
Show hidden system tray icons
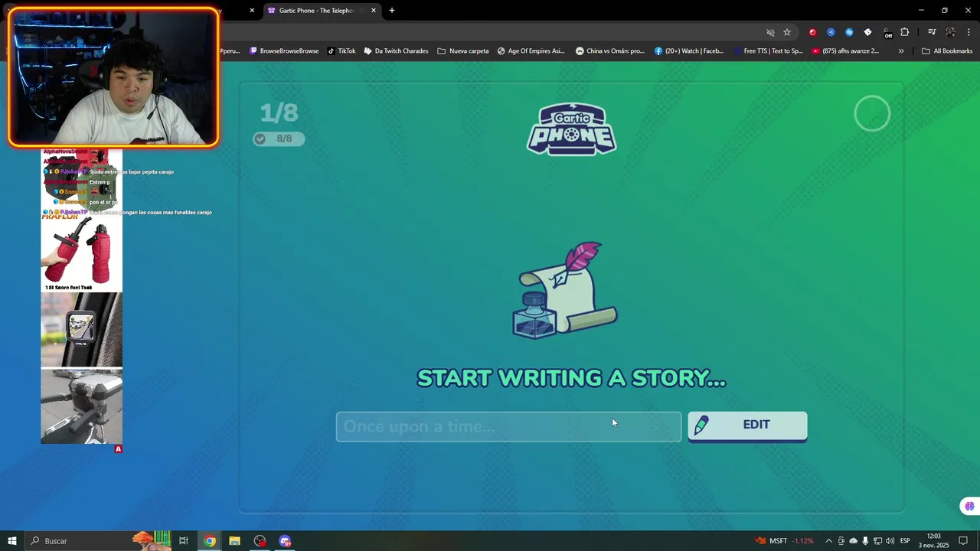(828, 541)
